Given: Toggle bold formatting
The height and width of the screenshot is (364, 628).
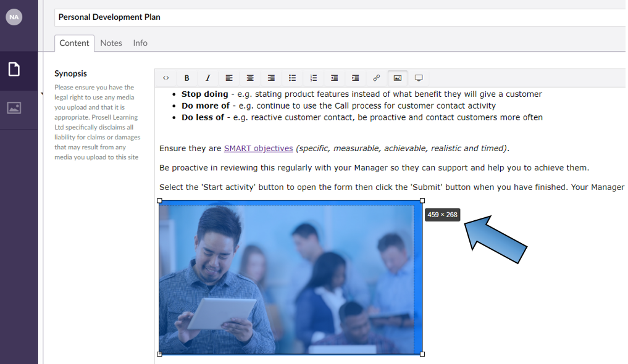Looking at the screenshot, I should [186, 78].
